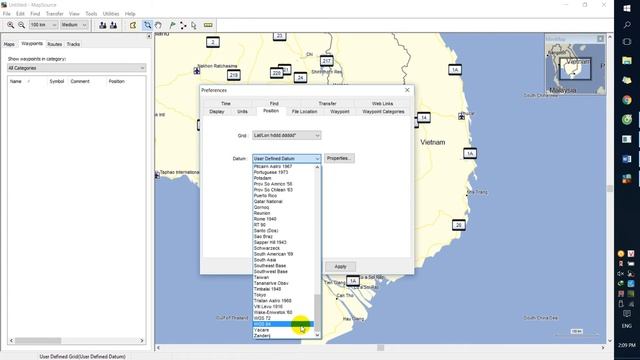Select the highlighted Zoom tool icon
The image size is (640, 360).
tap(147, 25)
